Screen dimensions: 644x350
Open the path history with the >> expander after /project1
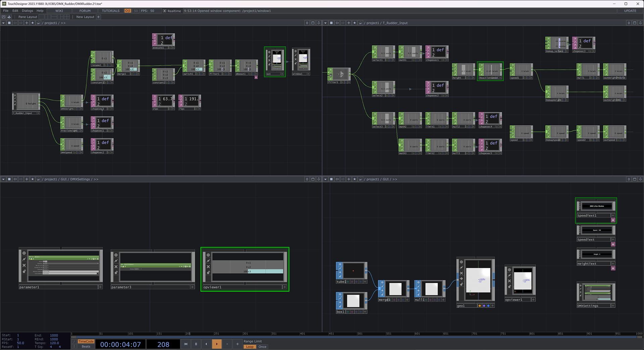tap(63, 23)
